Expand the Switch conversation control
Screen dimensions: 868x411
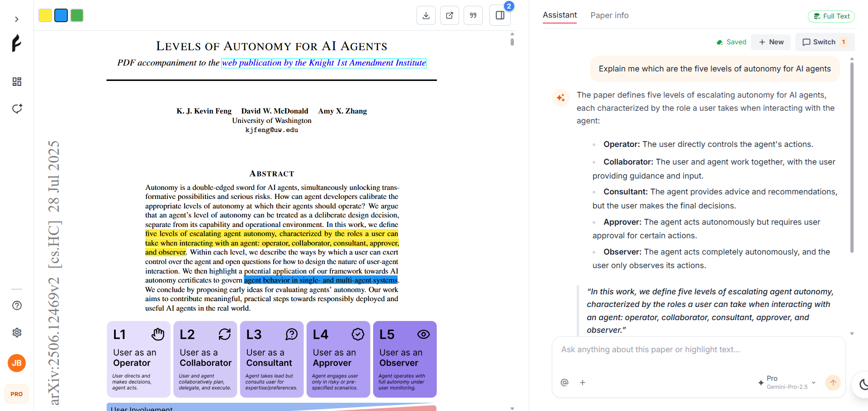click(824, 42)
